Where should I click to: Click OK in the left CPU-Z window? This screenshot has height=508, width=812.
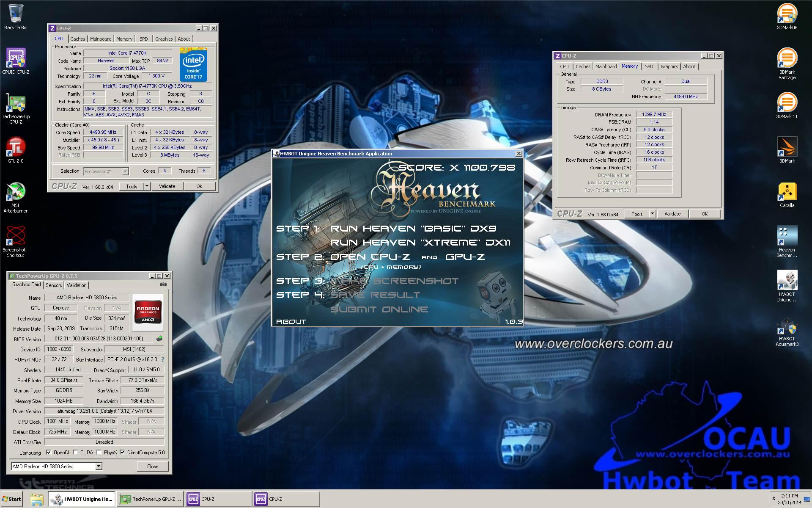(x=199, y=186)
